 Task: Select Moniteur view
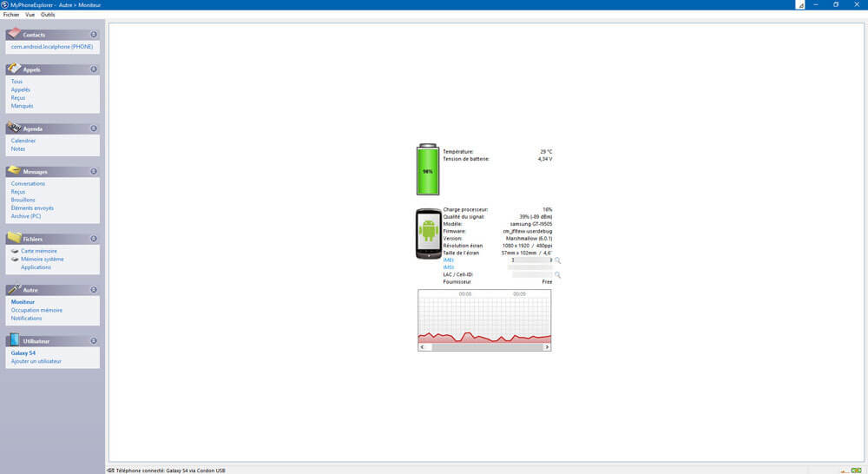tap(23, 302)
